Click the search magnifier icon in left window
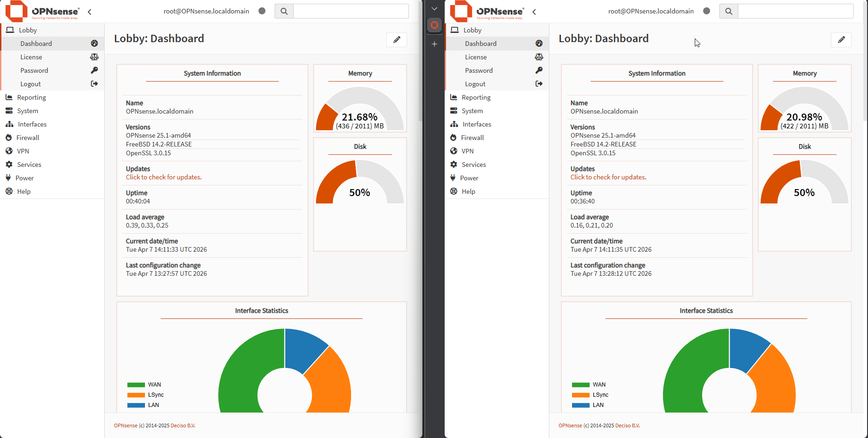868x438 pixels. click(284, 11)
